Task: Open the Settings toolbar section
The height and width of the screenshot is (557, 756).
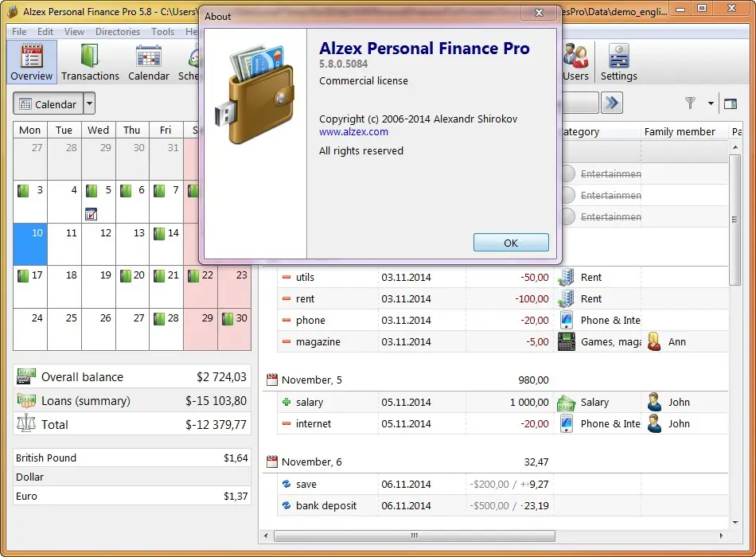Action: click(618, 62)
